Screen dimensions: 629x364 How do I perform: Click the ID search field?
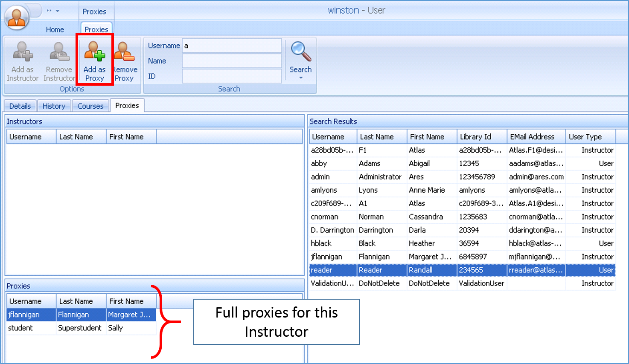click(232, 76)
